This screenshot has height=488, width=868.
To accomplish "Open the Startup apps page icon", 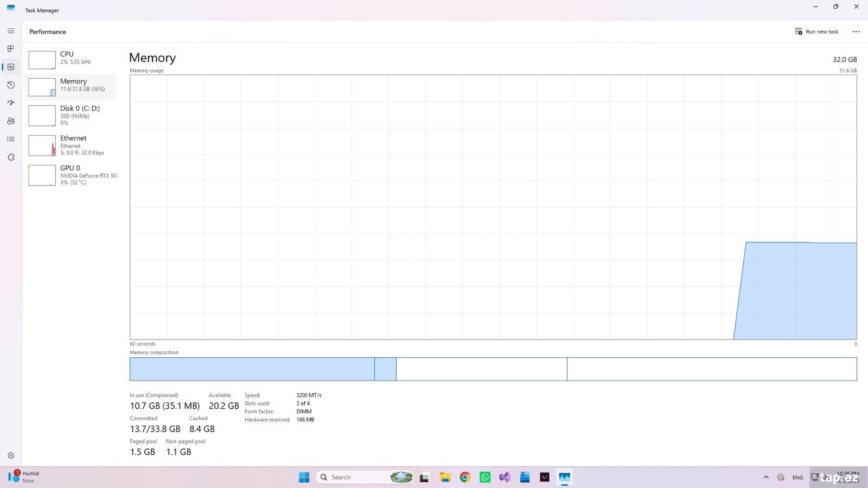I will click(11, 103).
